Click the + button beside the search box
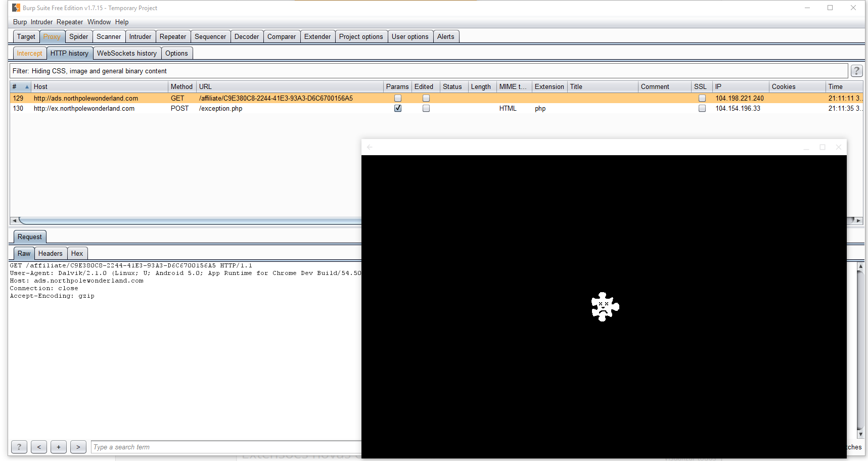The height and width of the screenshot is (461, 868). pyautogui.click(x=59, y=447)
